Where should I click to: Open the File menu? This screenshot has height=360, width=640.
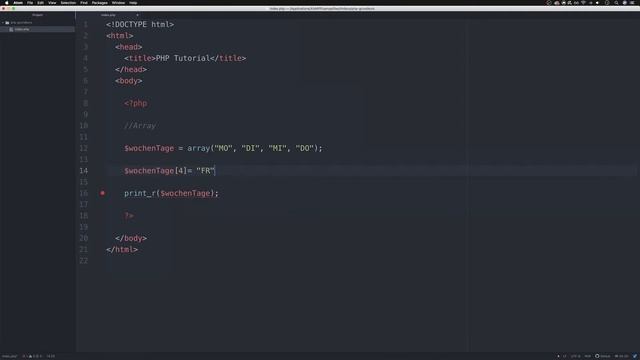[30, 3]
